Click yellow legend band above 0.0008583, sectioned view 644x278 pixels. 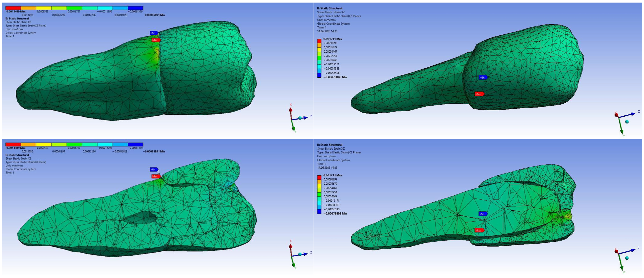point(44,144)
